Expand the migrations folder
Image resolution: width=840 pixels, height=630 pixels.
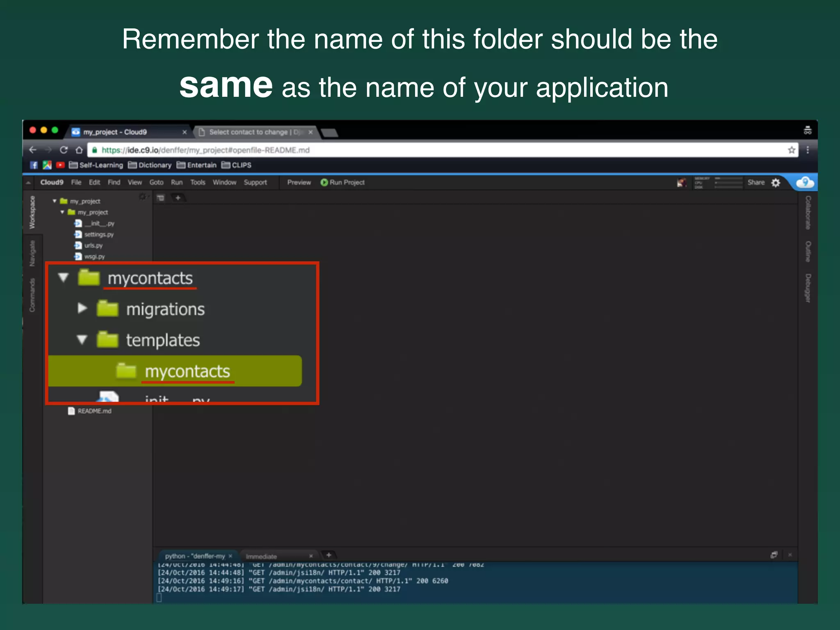82,308
